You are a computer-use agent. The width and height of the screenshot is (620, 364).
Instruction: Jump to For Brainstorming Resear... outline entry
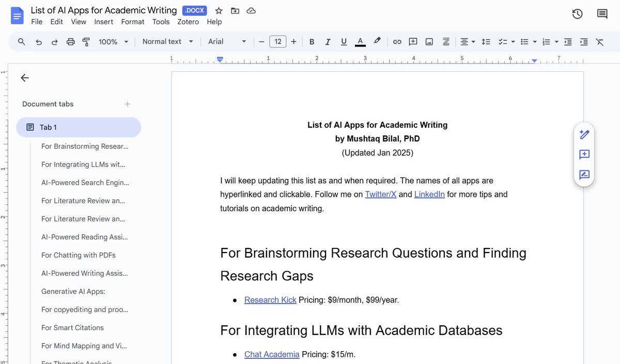pos(85,146)
